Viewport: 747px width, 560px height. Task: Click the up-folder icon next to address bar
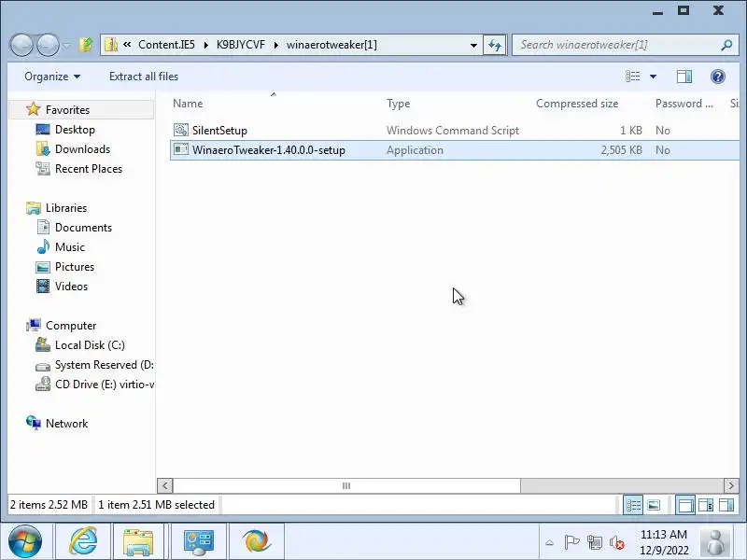(x=86, y=45)
